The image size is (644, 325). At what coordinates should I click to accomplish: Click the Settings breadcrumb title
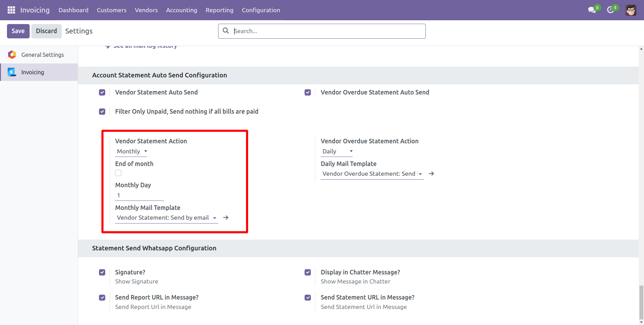79,31
